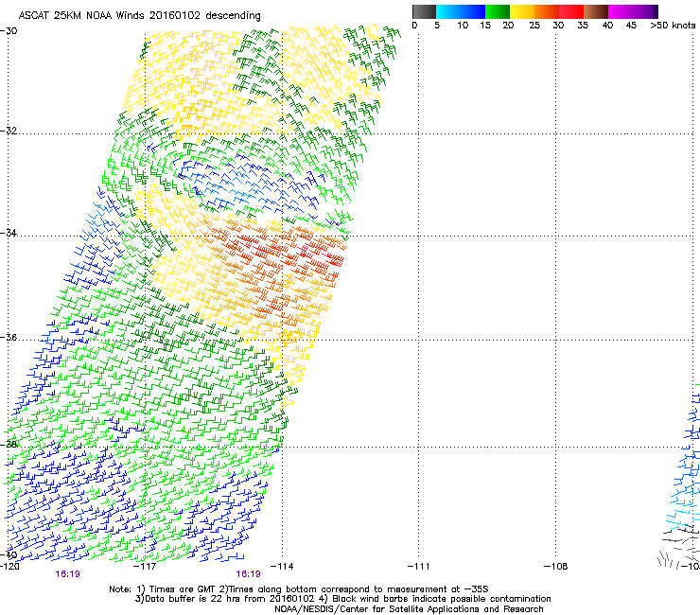Click the '-120' longitude label

(x=9, y=567)
